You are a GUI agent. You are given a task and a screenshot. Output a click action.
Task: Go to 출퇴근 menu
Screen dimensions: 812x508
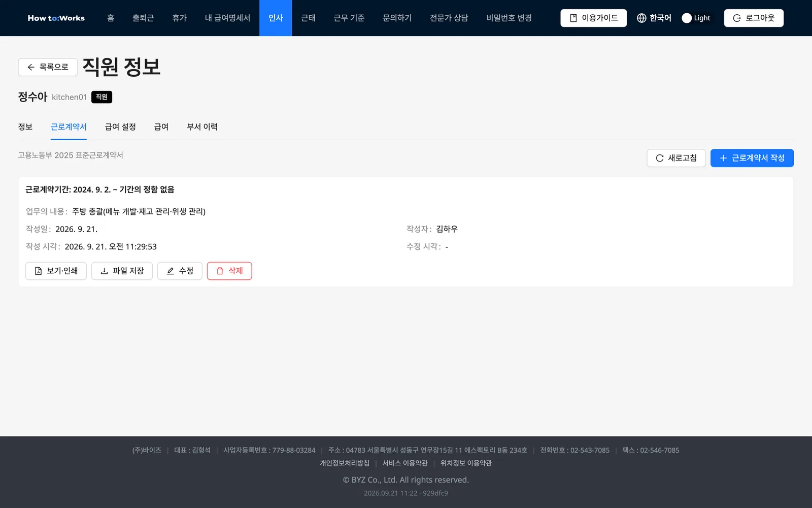[x=143, y=18]
